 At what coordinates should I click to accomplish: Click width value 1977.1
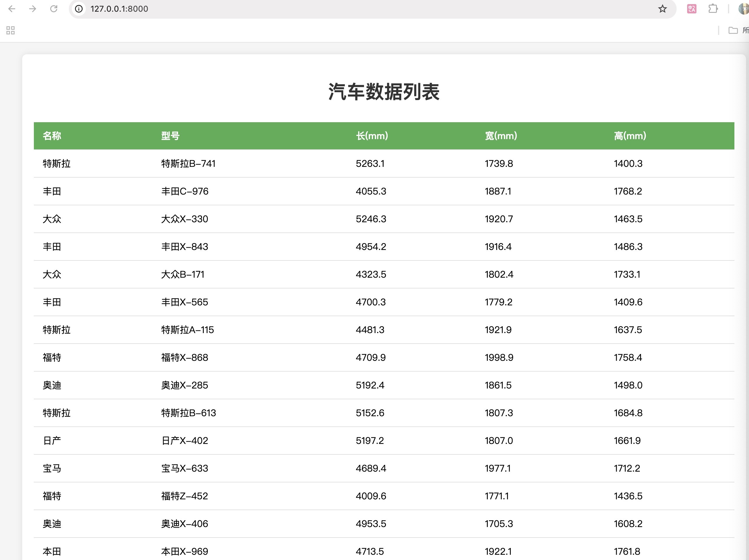click(497, 469)
